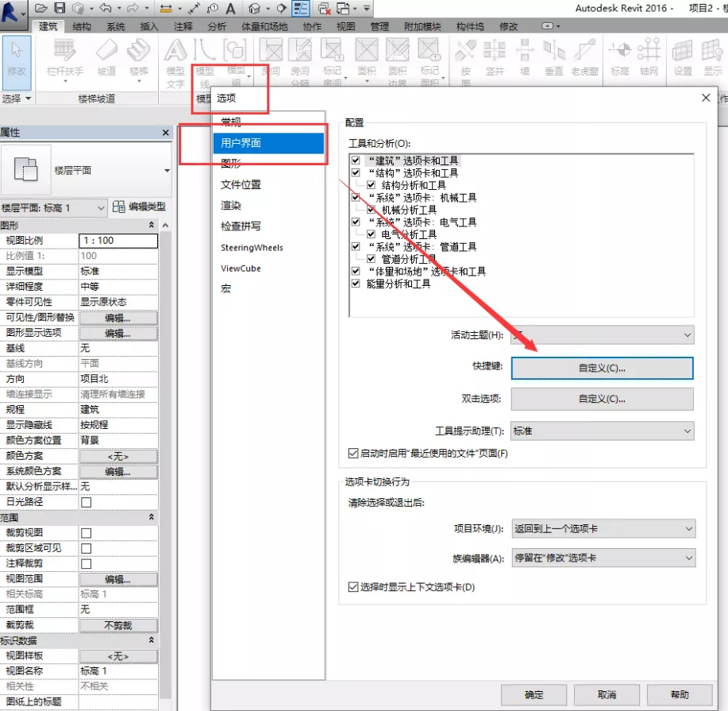
Task: Click the 确定 button
Action: [534, 695]
